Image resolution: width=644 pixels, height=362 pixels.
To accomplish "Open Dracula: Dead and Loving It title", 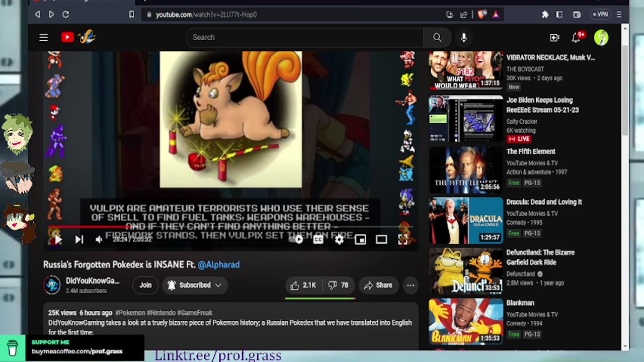I will point(544,202).
